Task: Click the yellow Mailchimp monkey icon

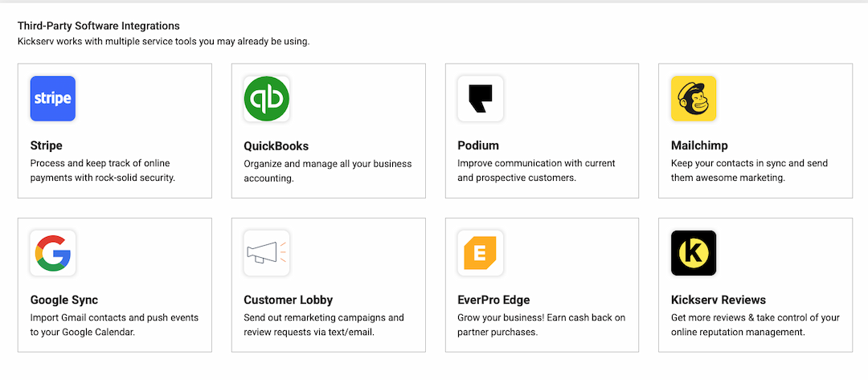Action: pos(694,99)
